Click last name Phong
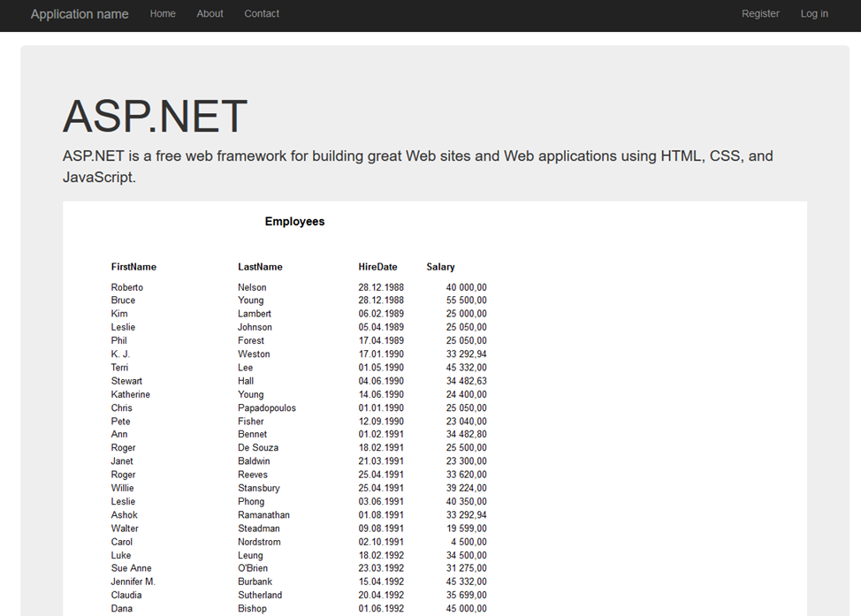Viewport: 861px width, 616px height. click(251, 501)
